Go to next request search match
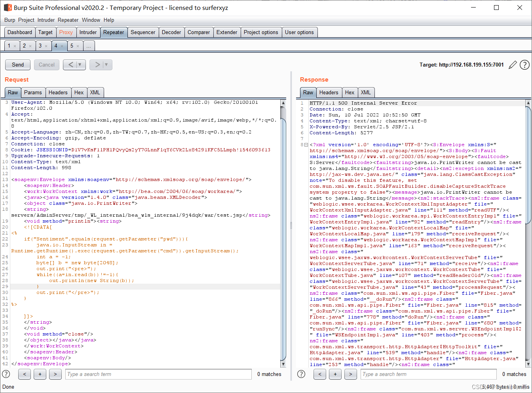Screen dimensions: 532x393 [x=55, y=374]
